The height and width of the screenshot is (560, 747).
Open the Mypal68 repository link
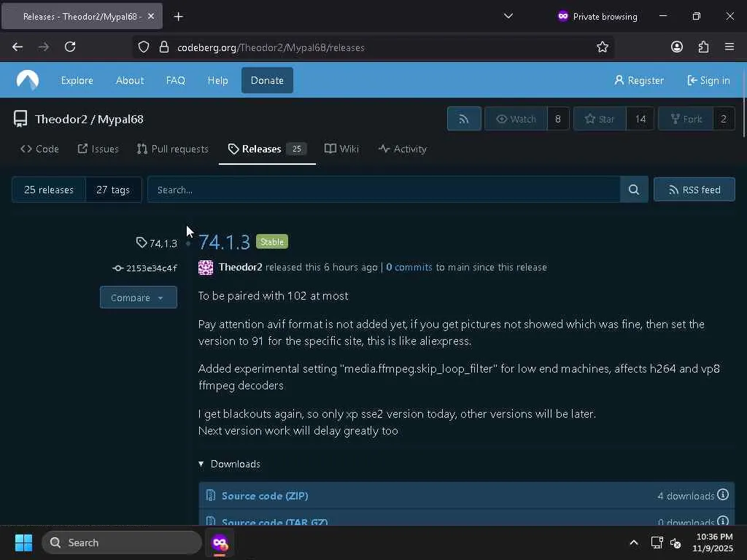tap(120, 119)
